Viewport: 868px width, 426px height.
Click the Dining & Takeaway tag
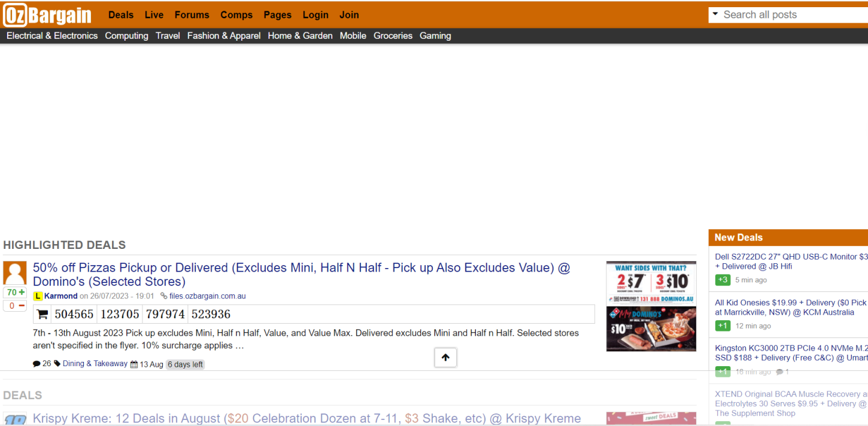click(95, 364)
